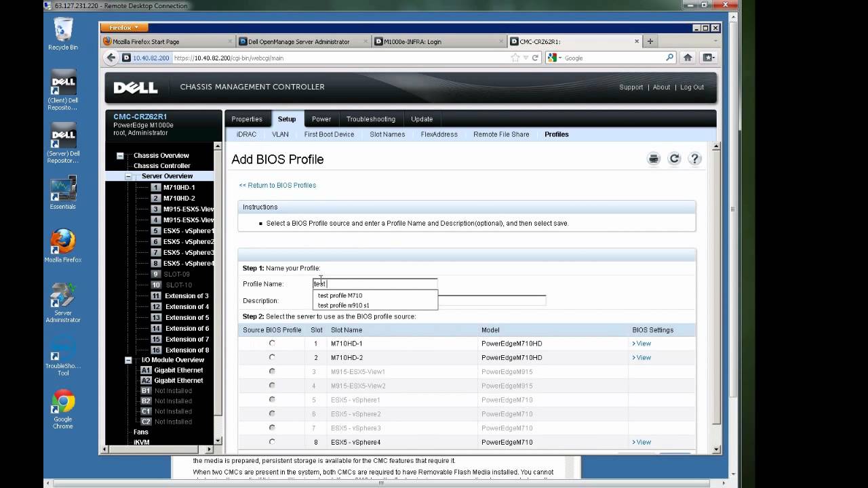868x488 pixels.
Task: Open the bookmarks toolbar menu icon
Action: coord(708,58)
